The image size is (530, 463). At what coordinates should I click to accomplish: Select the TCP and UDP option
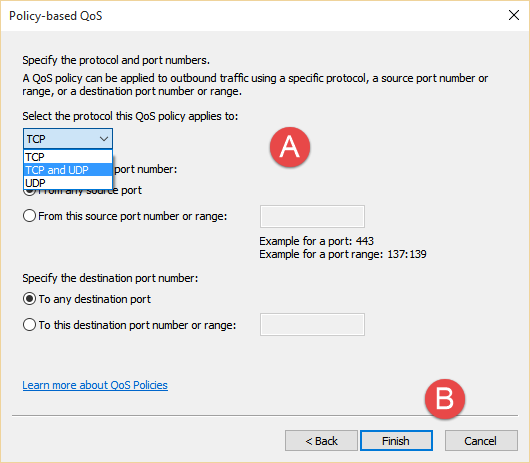[x=68, y=170]
